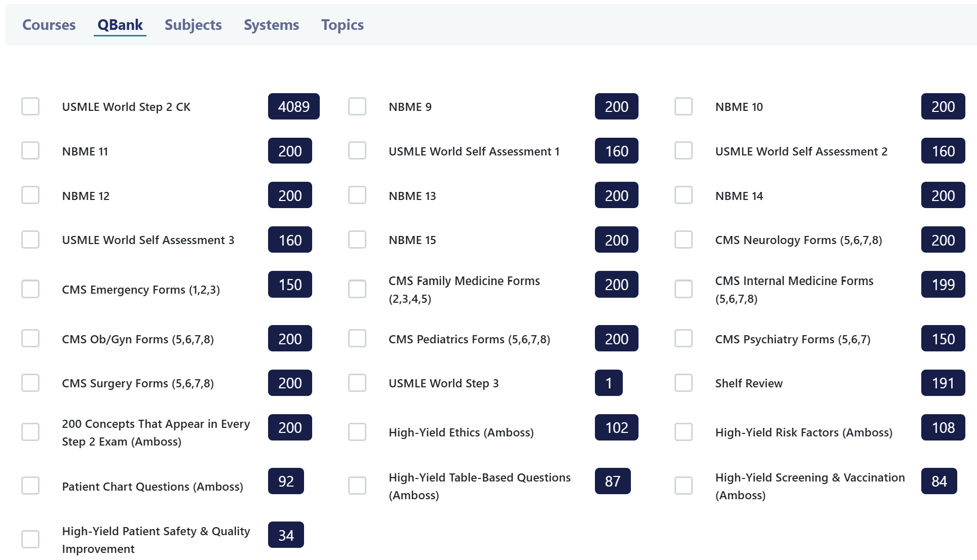
Task: Enable USMLE World Self Assessment 1 checkbox
Action: click(357, 150)
